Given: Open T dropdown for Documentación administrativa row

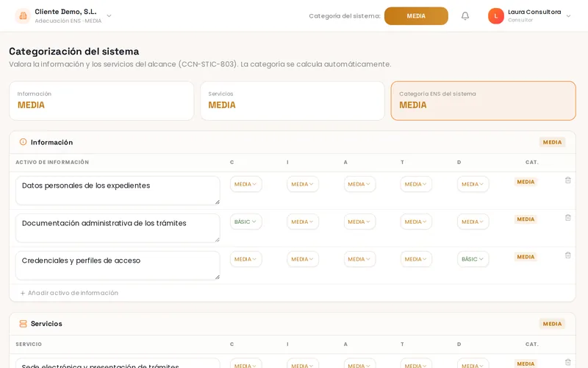Looking at the screenshot, I should tap(416, 222).
